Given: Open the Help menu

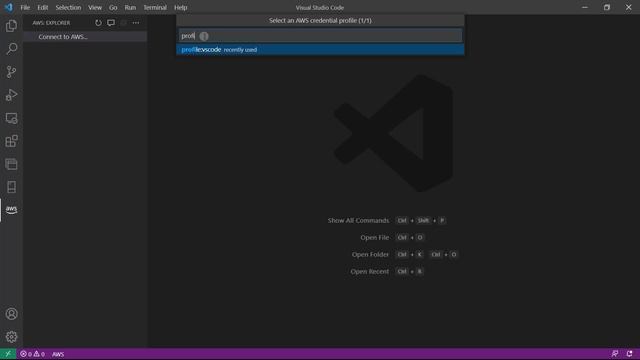Looking at the screenshot, I should [180, 7].
